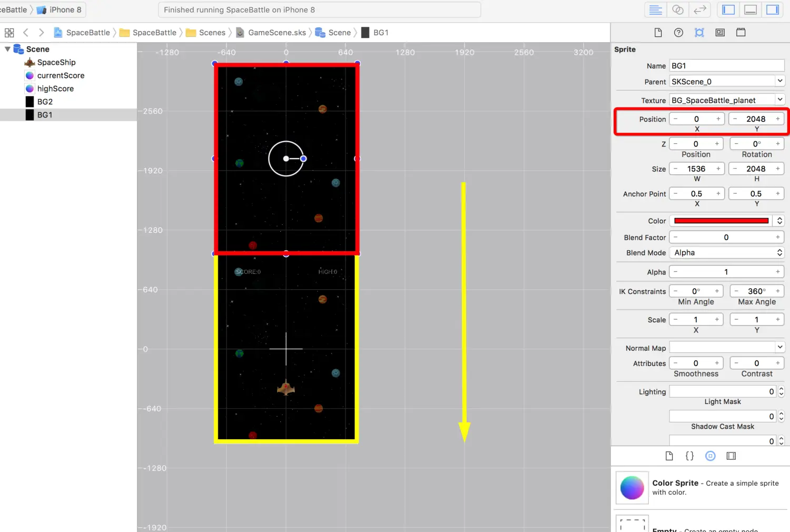
Task: Click the BG1 breadcrumb item
Action: [x=375, y=33]
